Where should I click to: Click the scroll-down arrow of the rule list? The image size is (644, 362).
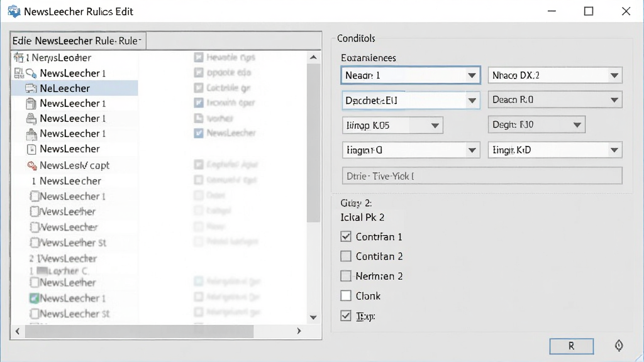(313, 317)
